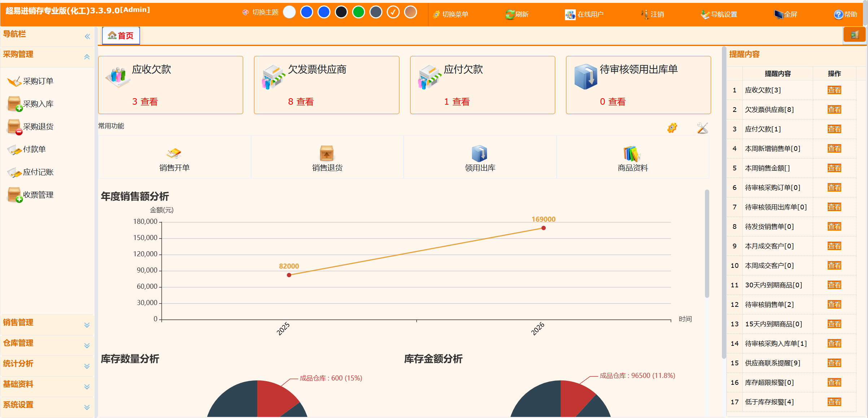Expand the 销售管理 section

coord(47,323)
